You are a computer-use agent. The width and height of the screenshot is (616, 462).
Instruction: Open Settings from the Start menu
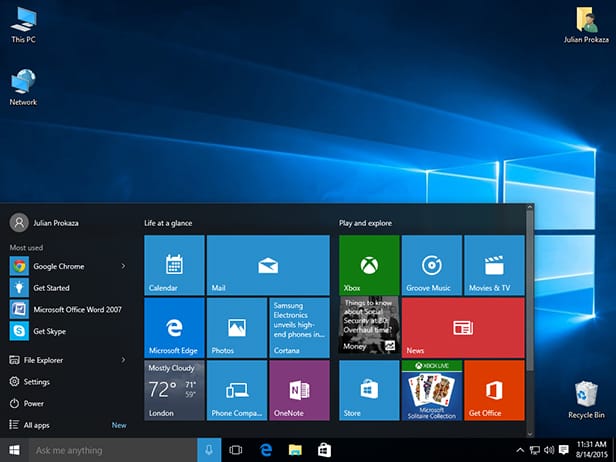point(68,381)
